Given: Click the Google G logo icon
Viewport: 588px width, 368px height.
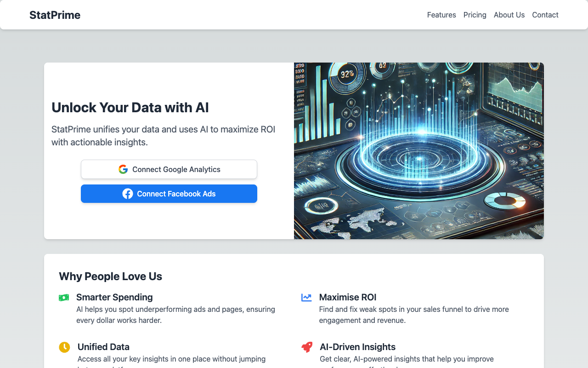Looking at the screenshot, I should (x=123, y=169).
